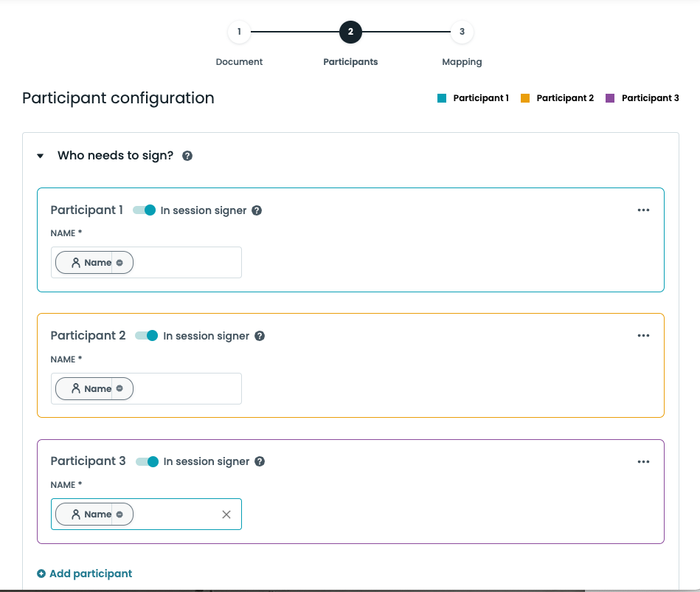
Task: Open Participant 3 three-dot menu
Action: point(643,461)
